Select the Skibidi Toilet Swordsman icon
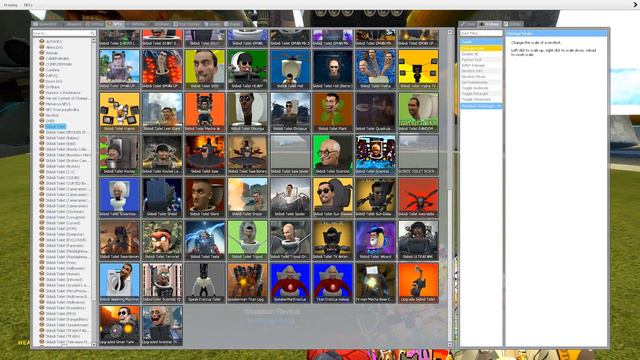The width and height of the screenshot is (640, 360). click(x=120, y=240)
